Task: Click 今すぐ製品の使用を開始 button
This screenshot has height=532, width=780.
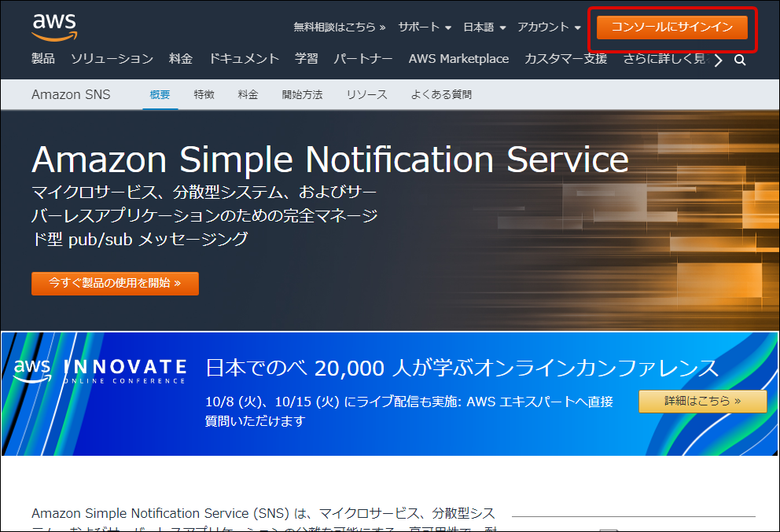Action: [x=115, y=284]
